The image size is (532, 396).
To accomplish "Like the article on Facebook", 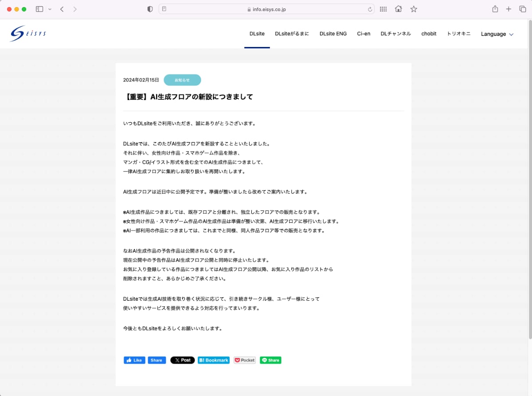I will (x=135, y=360).
